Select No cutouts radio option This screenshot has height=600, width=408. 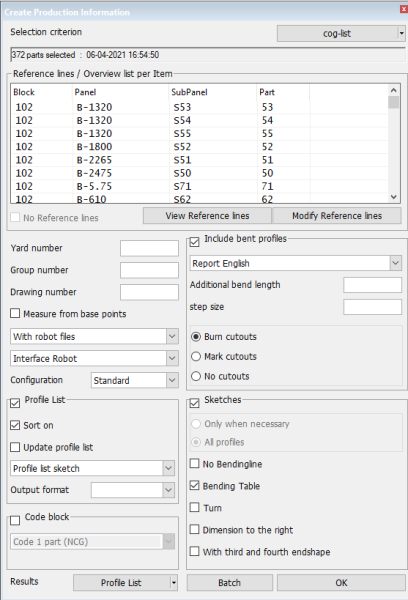coord(196,376)
